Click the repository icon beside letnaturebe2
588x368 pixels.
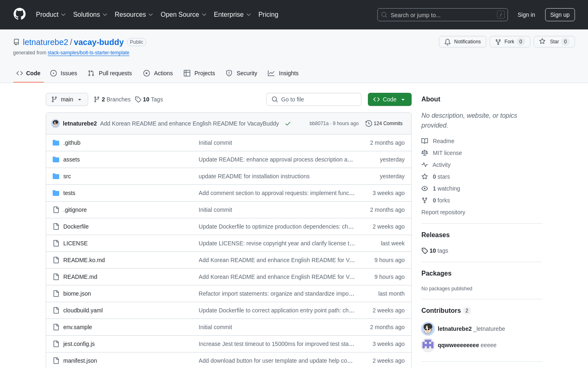[16, 42]
